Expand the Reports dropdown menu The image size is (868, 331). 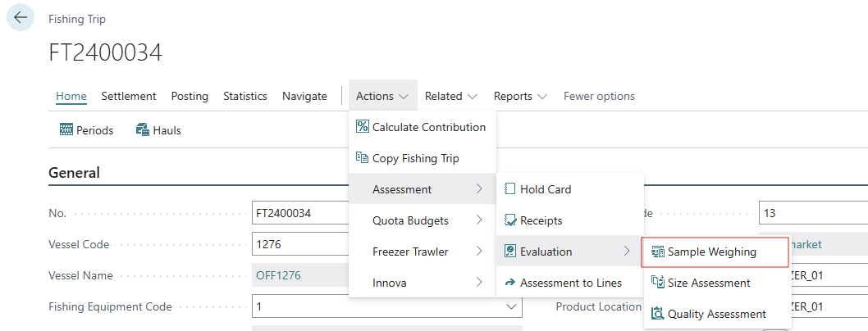pos(520,96)
